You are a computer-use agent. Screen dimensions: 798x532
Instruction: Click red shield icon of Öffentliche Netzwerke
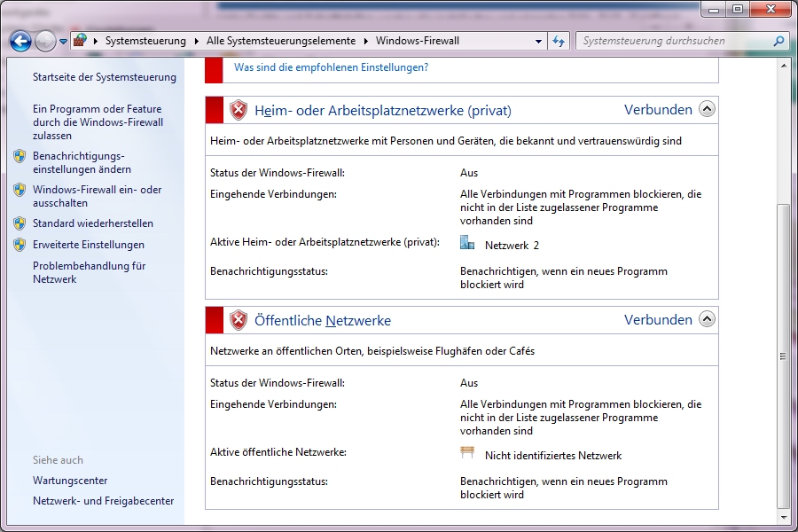click(239, 320)
